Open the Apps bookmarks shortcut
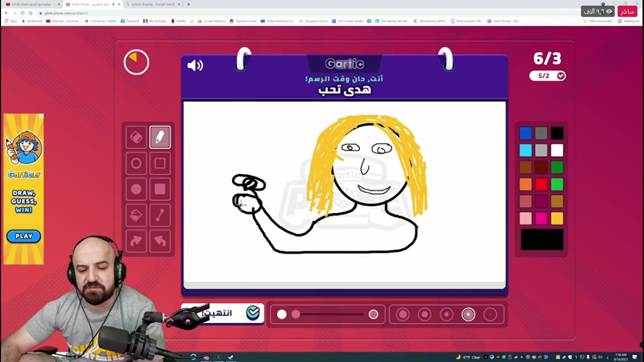Viewport: 644px width, 362px height. coord(11,21)
